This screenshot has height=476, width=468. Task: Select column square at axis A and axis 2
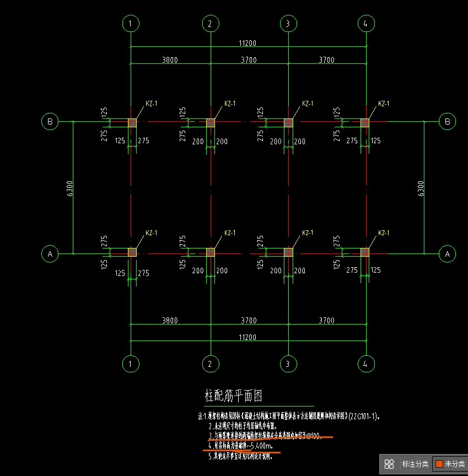tap(211, 252)
